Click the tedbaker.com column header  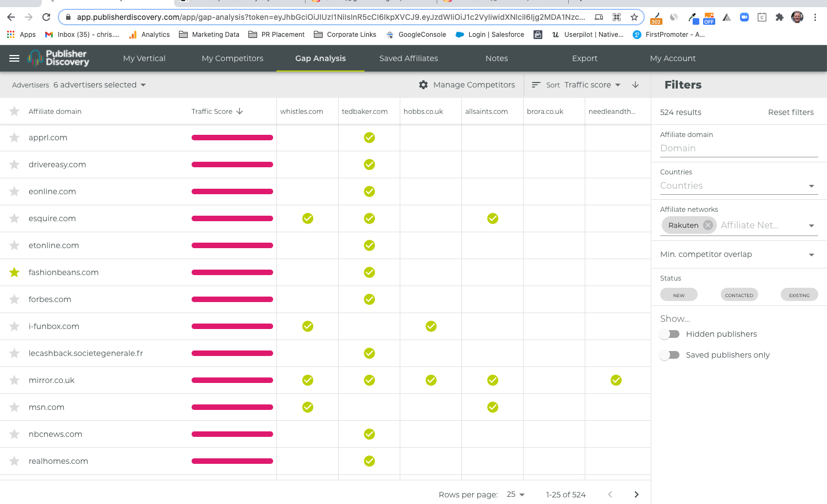point(364,111)
